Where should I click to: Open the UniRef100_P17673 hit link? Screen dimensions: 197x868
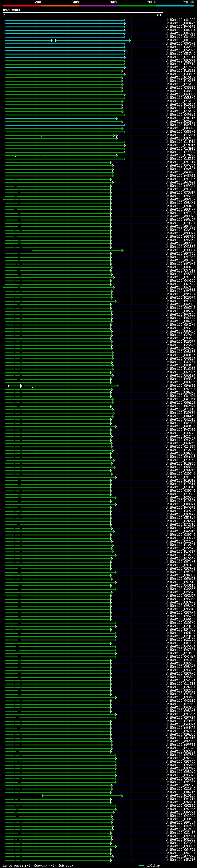[180, 748]
